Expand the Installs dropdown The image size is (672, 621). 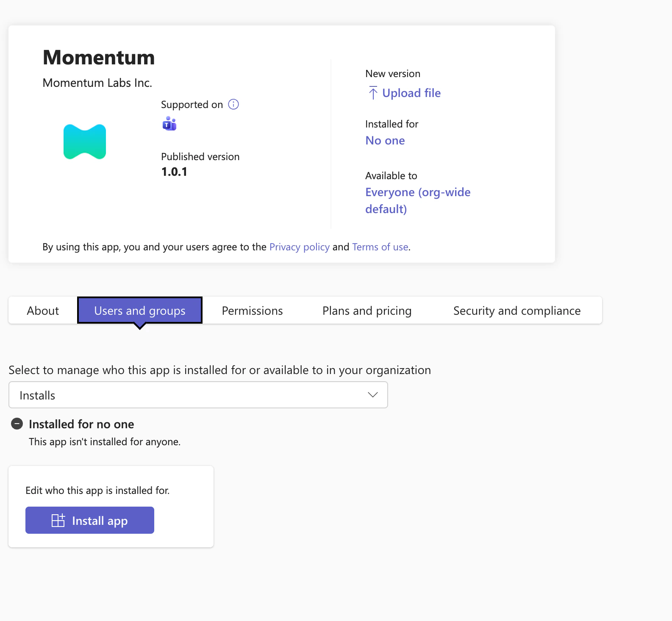click(198, 395)
